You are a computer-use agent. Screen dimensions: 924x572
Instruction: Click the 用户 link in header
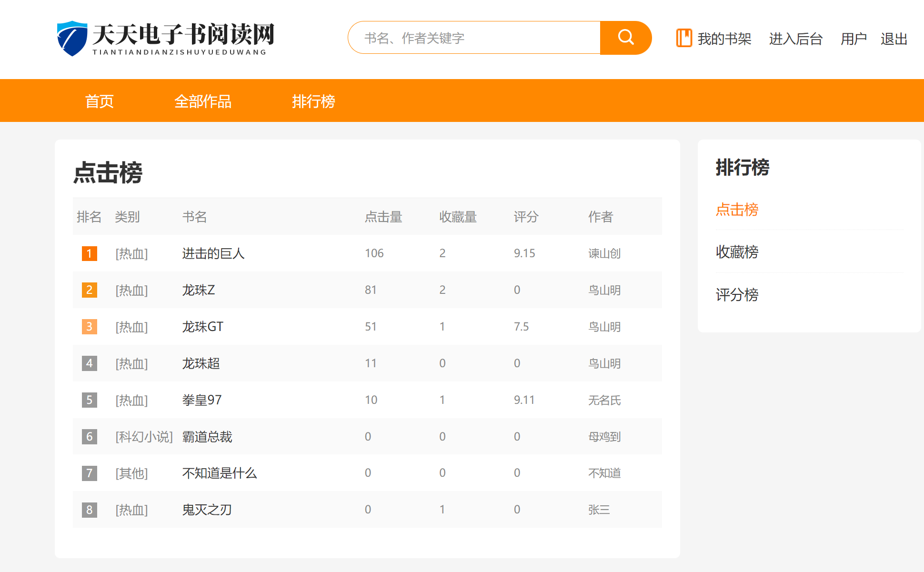[x=853, y=39]
